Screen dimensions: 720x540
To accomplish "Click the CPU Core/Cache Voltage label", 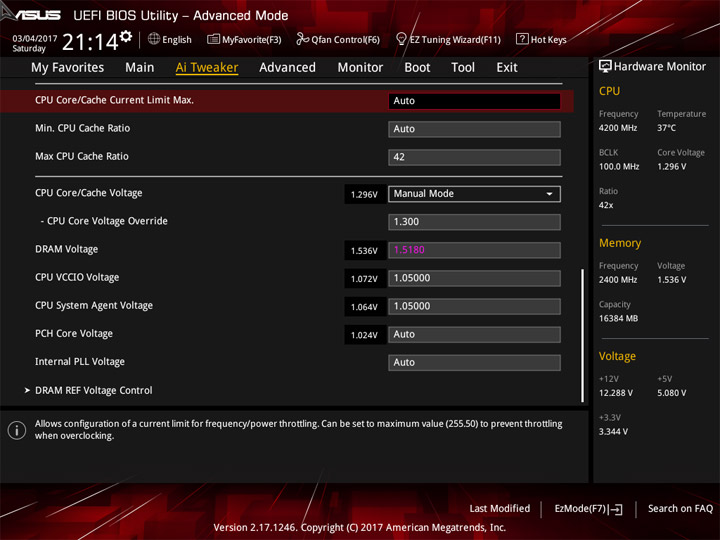I will pos(89,193).
